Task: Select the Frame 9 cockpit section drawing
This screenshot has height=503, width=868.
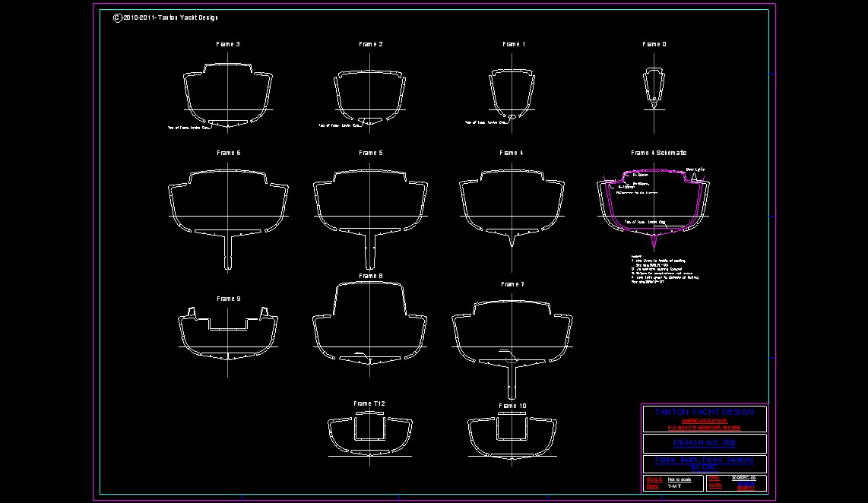Action: tap(228, 333)
